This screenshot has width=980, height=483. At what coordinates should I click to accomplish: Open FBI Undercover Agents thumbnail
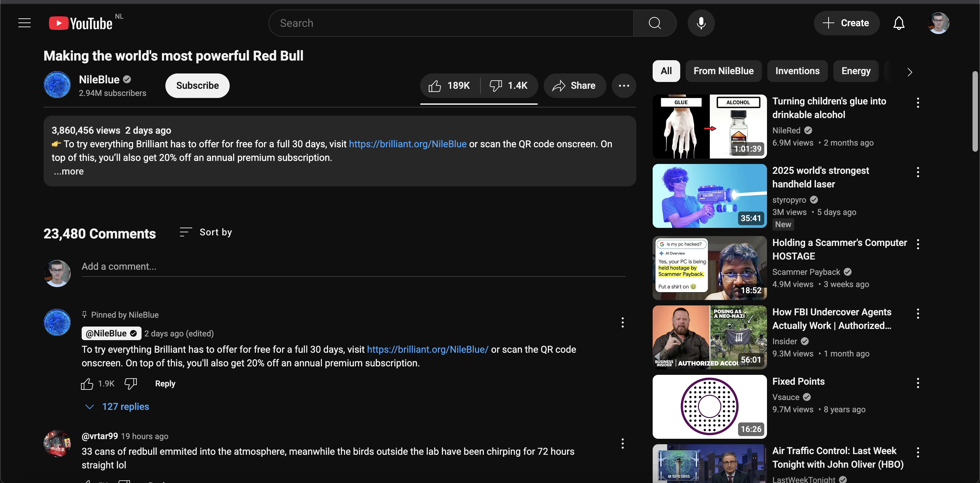[x=709, y=337]
